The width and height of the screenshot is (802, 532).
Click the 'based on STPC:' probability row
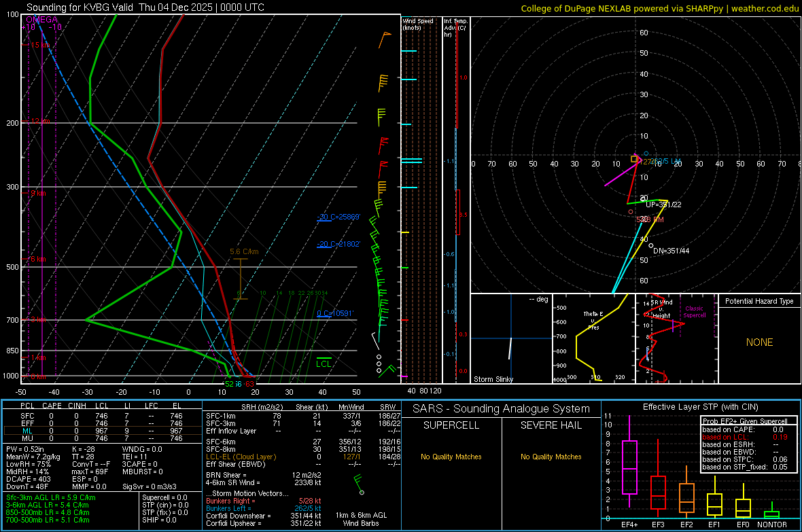745,459
